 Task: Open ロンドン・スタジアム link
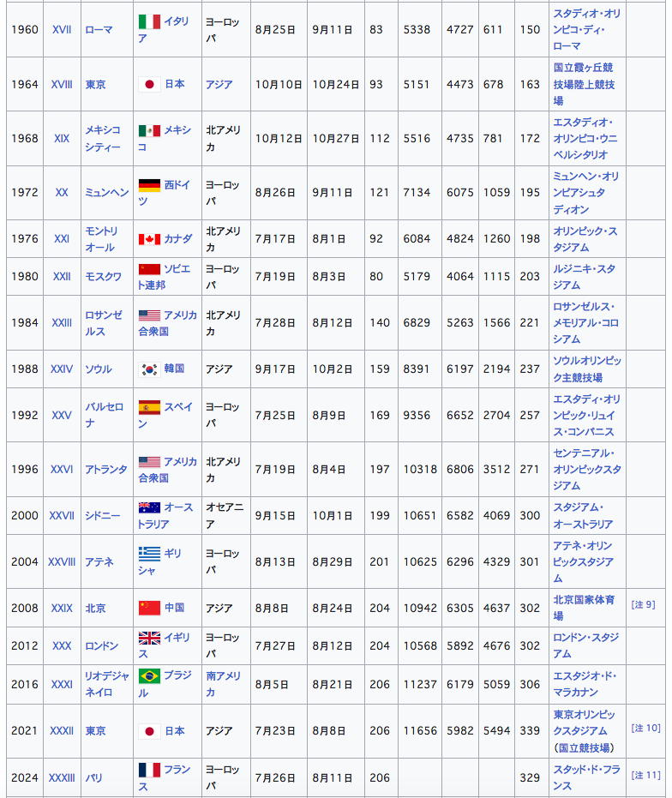tap(586, 645)
